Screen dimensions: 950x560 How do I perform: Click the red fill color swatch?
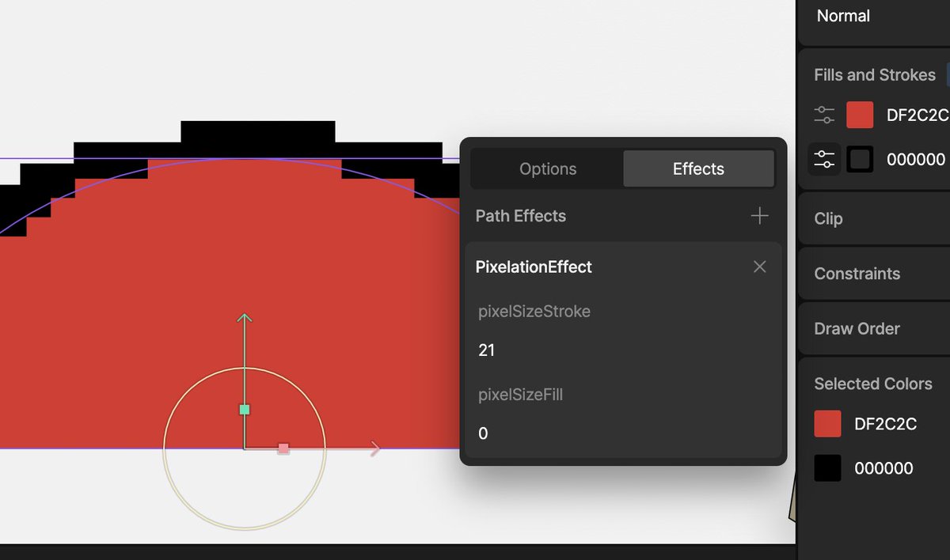point(860,115)
